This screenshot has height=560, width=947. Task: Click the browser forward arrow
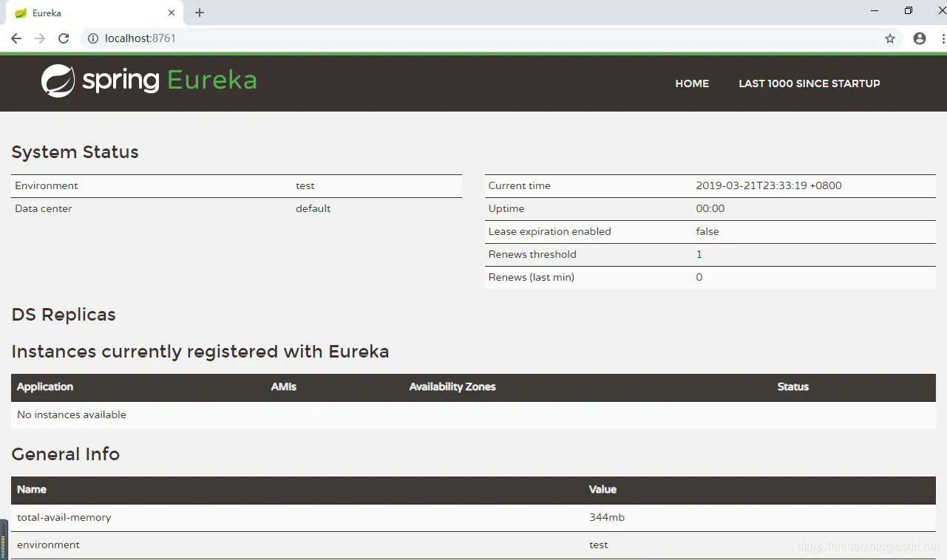click(40, 38)
